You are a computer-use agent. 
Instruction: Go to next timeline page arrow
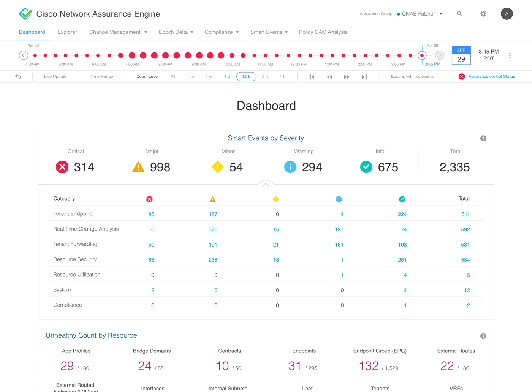[x=440, y=55]
